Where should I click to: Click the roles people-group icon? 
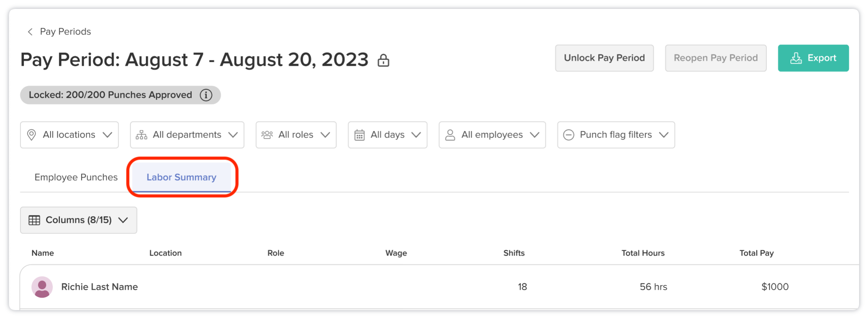267,135
